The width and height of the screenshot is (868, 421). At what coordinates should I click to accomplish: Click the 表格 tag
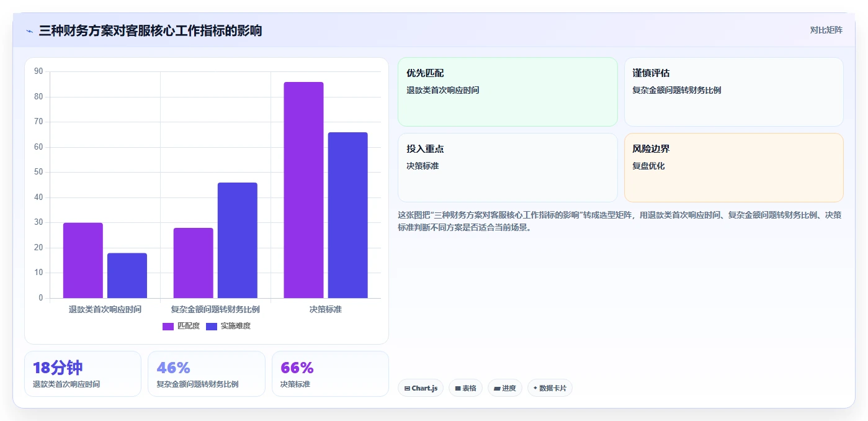465,388
